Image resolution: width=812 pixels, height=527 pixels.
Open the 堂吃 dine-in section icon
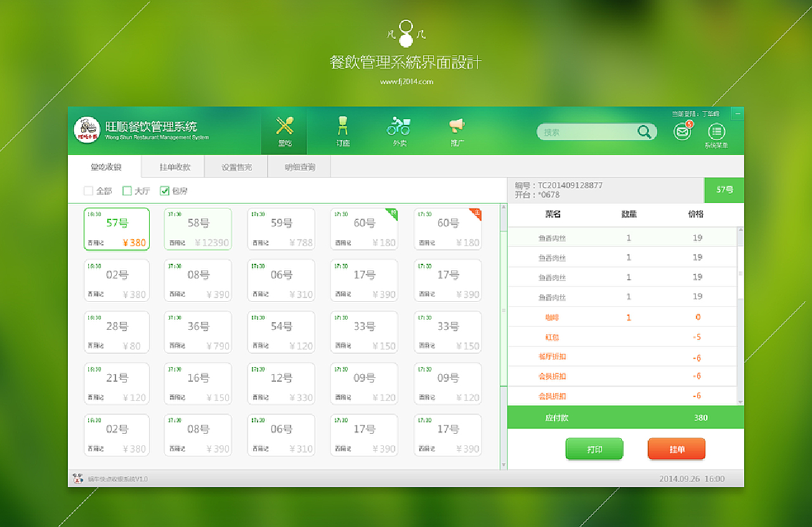pyautogui.click(x=285, y=131)
